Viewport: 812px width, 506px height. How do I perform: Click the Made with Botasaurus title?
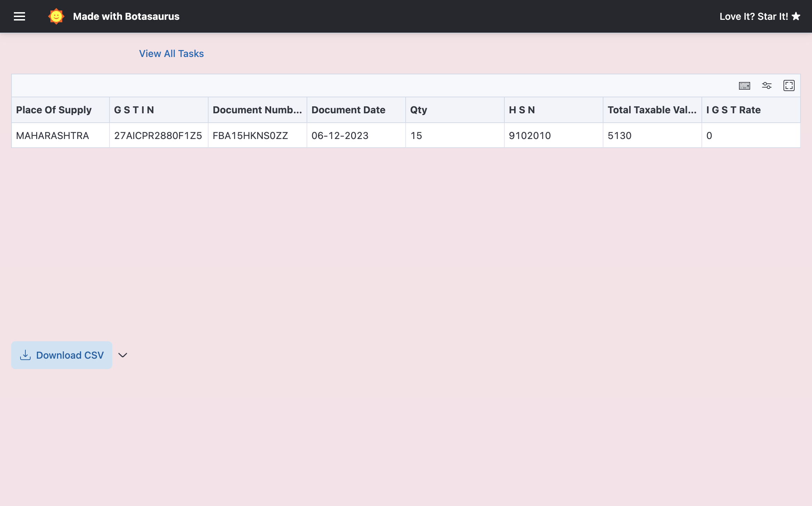(x=126, y=16)
